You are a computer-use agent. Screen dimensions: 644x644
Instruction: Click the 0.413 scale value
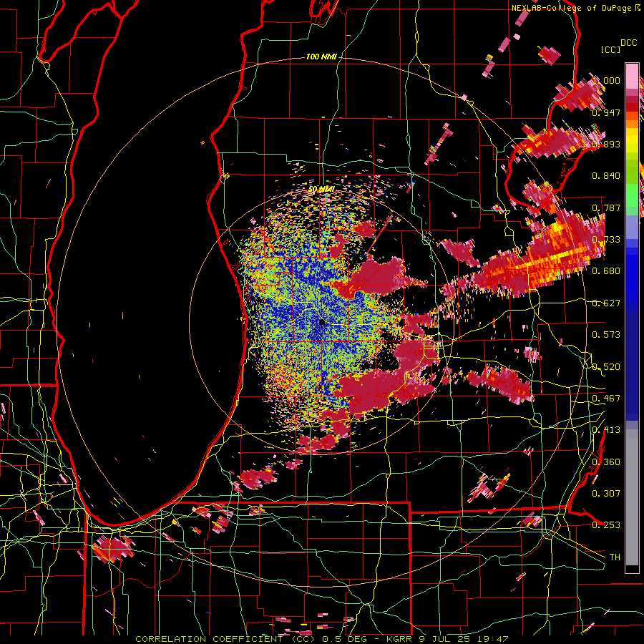click(x=606, y=430)
